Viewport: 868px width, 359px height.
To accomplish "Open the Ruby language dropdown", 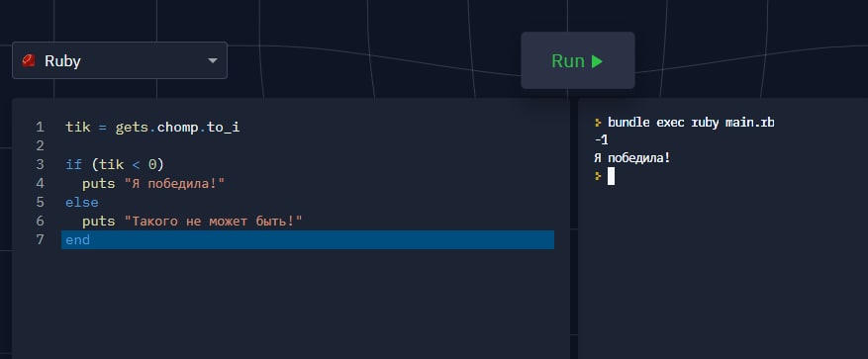I will click(x=120, y=60).
